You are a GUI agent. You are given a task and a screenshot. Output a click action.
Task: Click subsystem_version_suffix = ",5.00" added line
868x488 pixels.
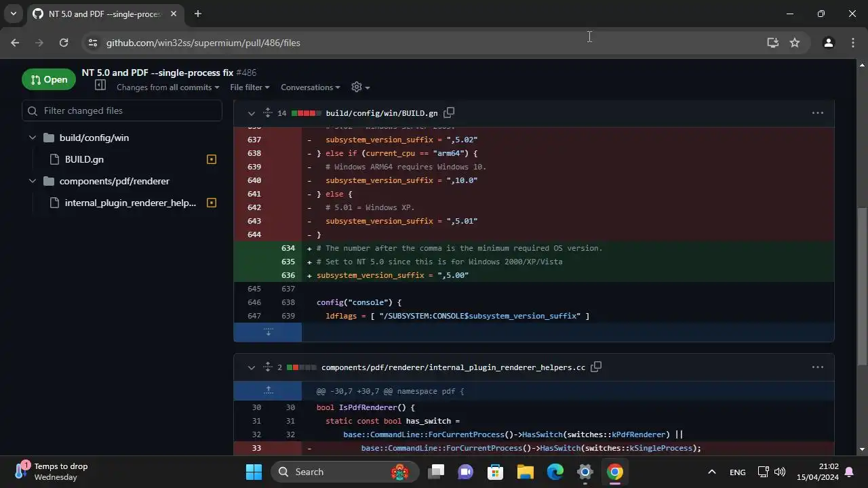[393, 275]
